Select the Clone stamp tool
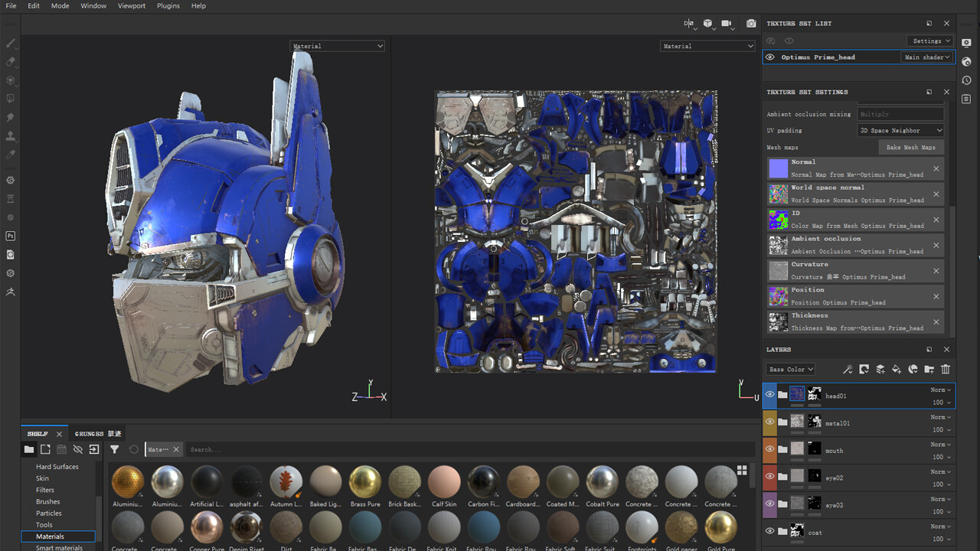Screen dimensions: 980x551 (11, 136)
